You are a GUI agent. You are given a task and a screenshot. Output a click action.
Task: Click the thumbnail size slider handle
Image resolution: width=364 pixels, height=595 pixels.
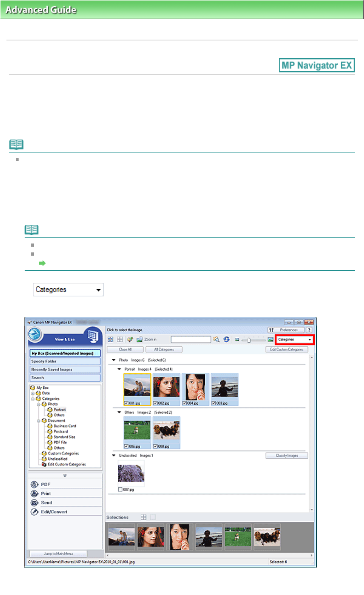click(249, 340)
